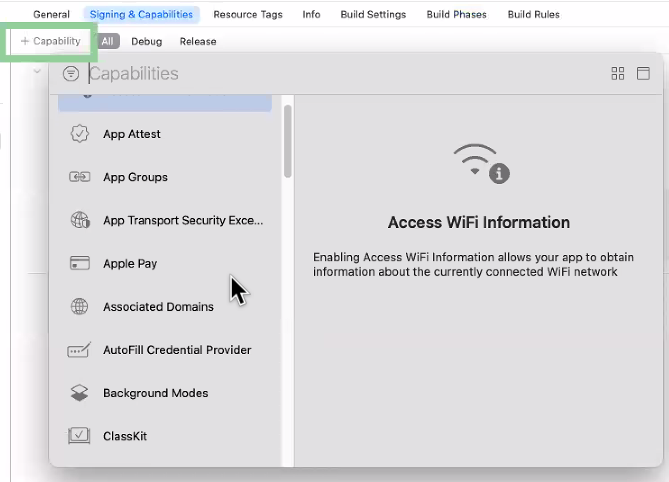This screenshot has height=482, width=669.
Task: Click the Access WiFi Information heading
Action: [x=479, y=222]
